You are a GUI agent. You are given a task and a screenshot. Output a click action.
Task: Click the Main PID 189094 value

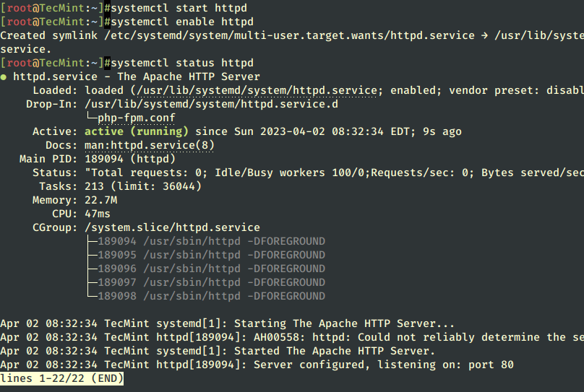104,159
